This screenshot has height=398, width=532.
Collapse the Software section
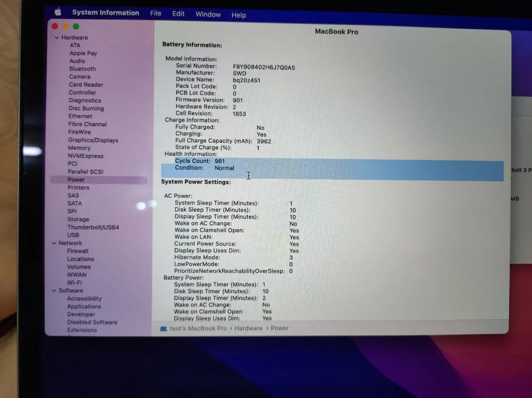click(54, 291)
